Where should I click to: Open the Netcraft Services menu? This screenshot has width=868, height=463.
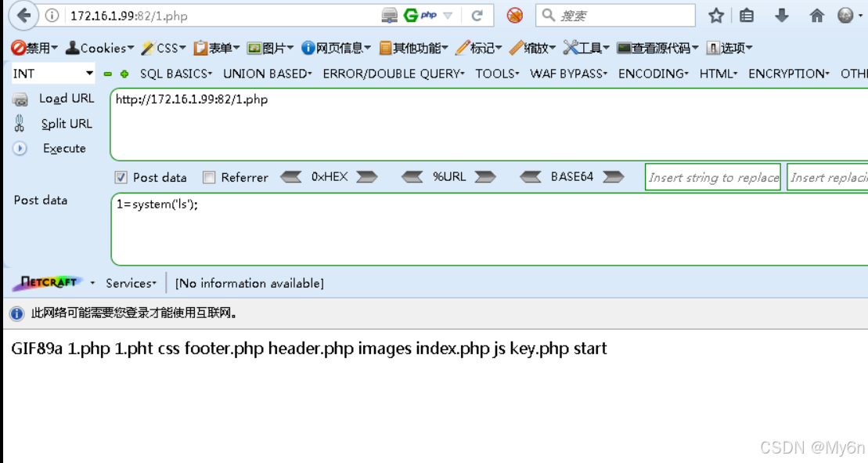(x=131, y=283)
